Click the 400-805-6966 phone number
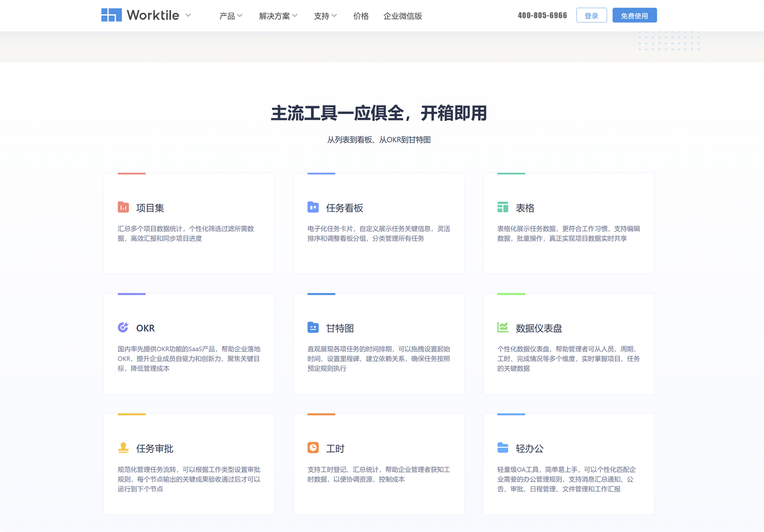 pyautogui.click(x=542, y=15)
